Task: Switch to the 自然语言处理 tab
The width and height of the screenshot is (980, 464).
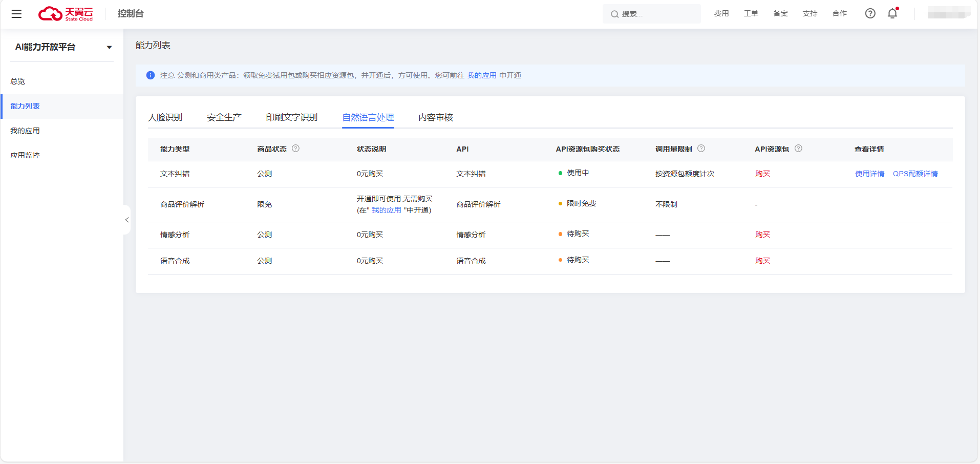Action: (x=368, y=117)
